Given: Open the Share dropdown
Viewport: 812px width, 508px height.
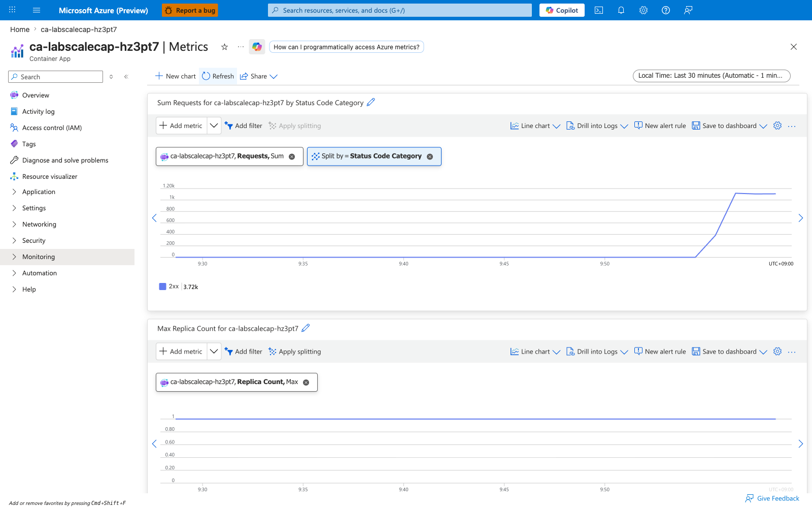Looking at the screenshot, I should point(259,76).
